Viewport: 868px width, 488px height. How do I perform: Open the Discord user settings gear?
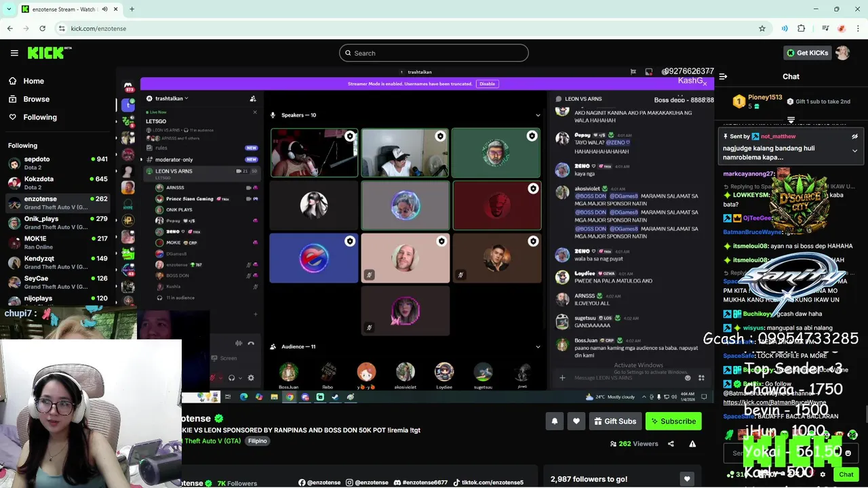(251, 378)
